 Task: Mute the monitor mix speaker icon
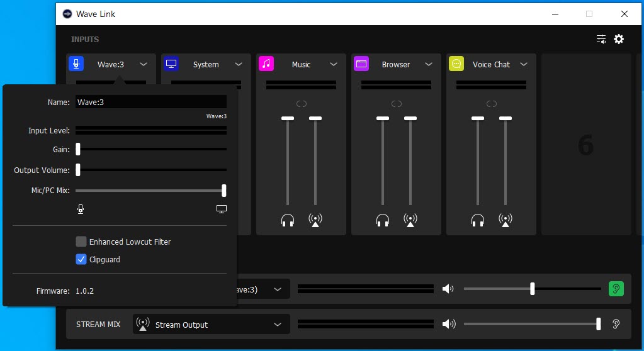coord(448,289)
